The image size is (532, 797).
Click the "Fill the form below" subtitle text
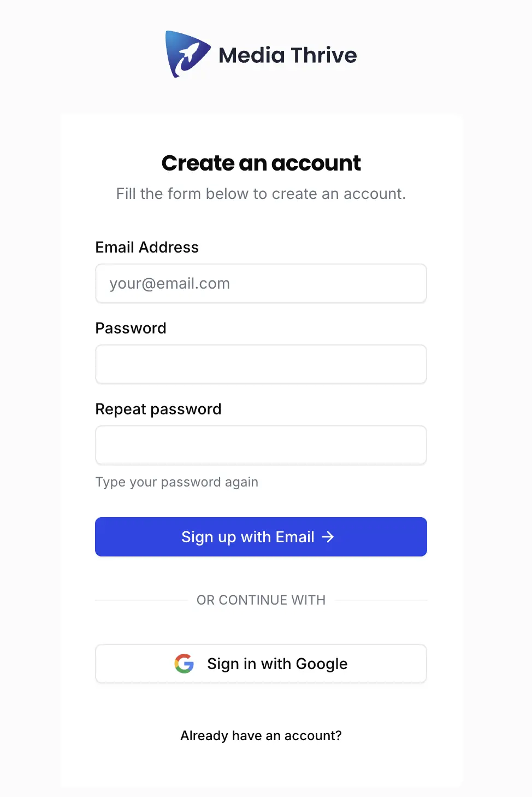pos(261,194)
